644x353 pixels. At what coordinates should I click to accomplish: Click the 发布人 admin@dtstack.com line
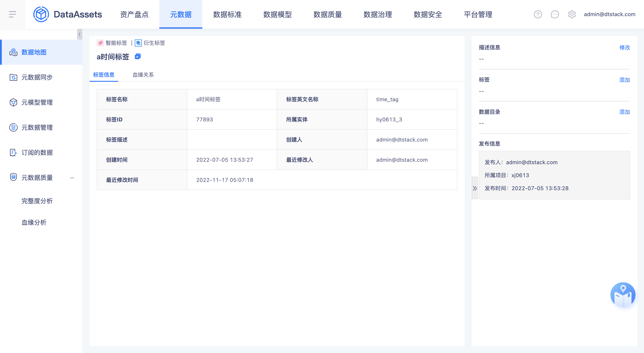(521, 162)
